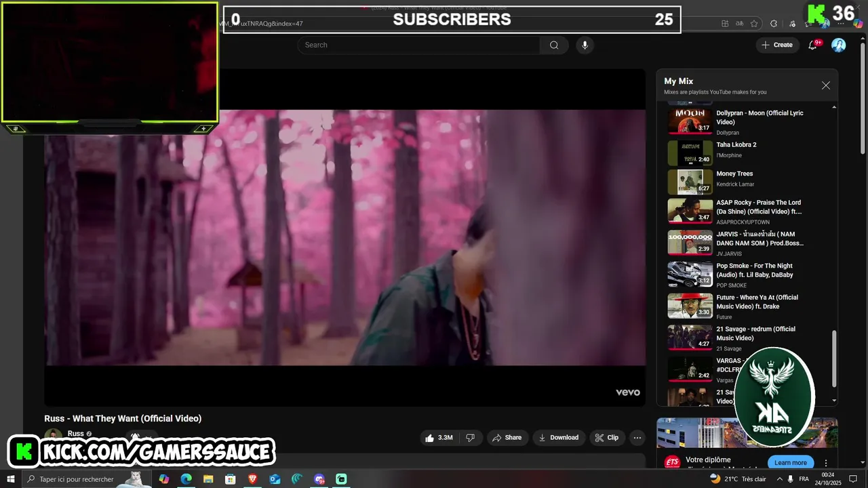
Task: Click the translate icon in address bar
Action: 740,24
